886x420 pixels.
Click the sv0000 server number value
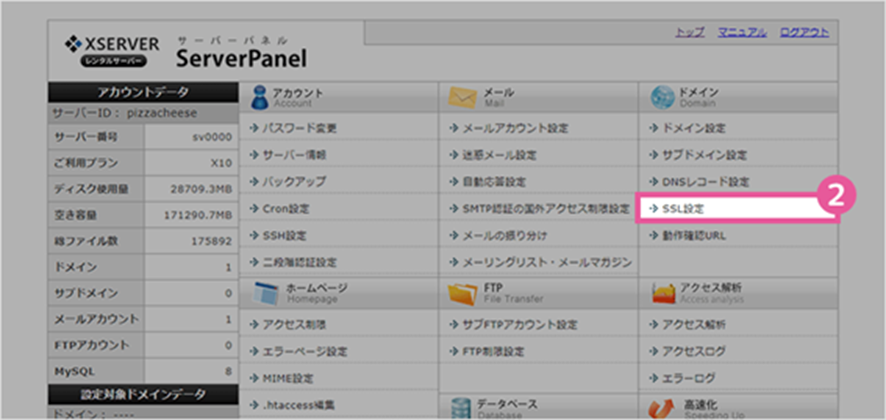(x=212, y=137)
